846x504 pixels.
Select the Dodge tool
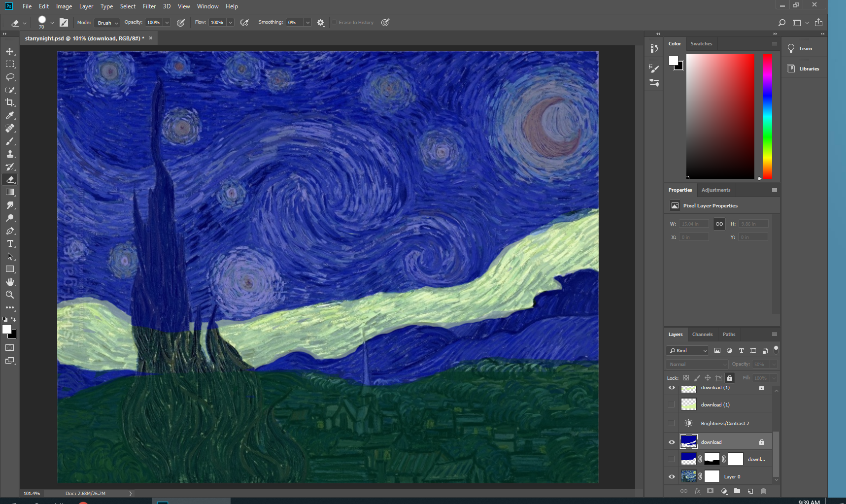[x=10, y=218]
